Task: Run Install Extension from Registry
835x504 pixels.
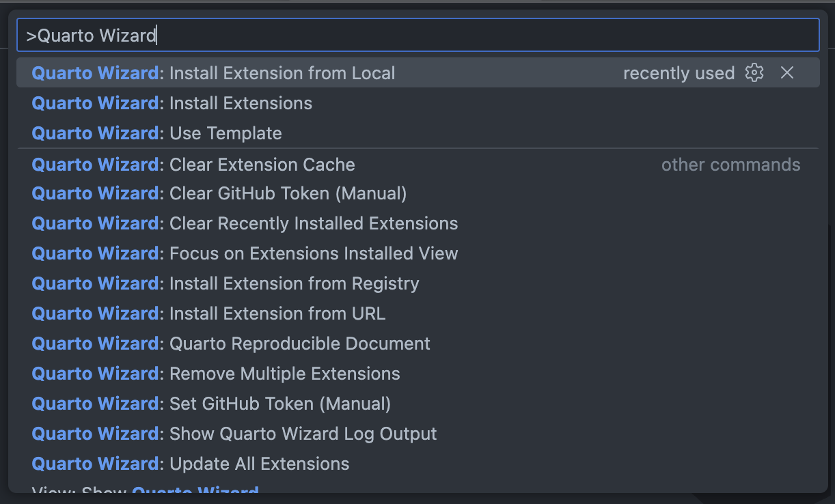Action: pos(225,283)
